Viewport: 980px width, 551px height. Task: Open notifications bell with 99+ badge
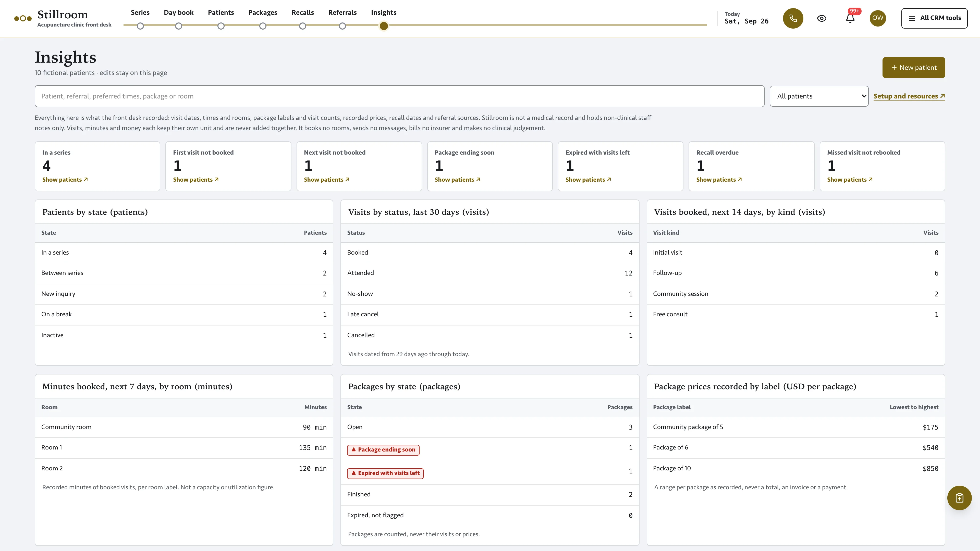[x=850, y=18]
